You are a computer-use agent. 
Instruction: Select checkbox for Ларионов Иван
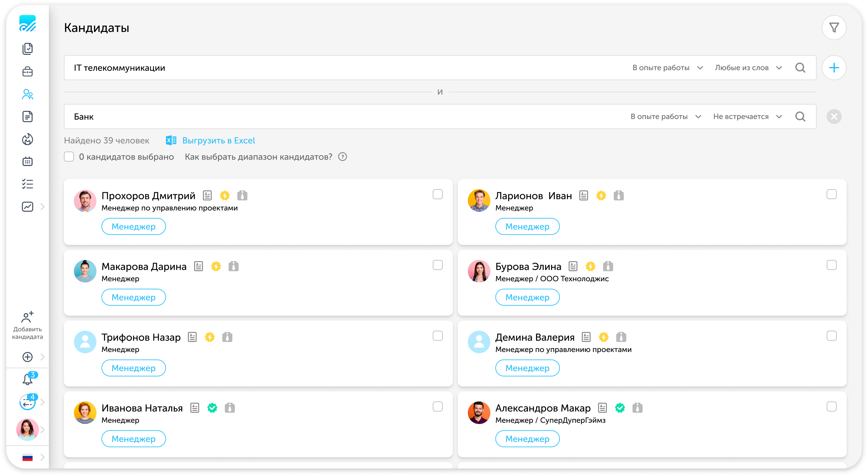pos(832,194)
